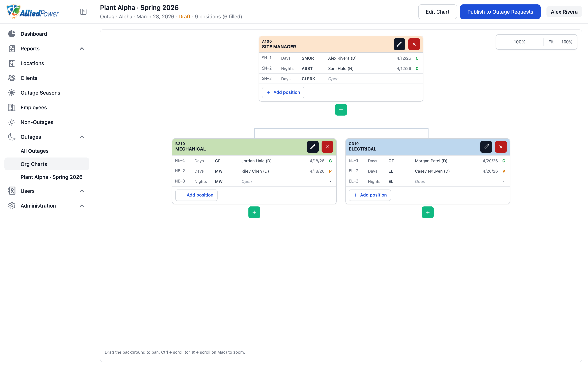Collapse the Users menu chevron

pyautogui.click(x=82, y=191)
